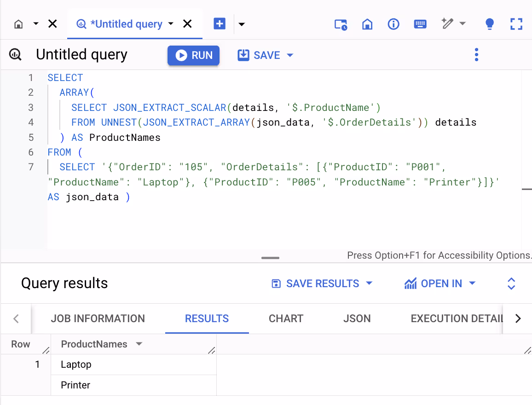Click the horizontal pane resize handle
The width and height of the screenshot is (532, 405).
[270, 258]
